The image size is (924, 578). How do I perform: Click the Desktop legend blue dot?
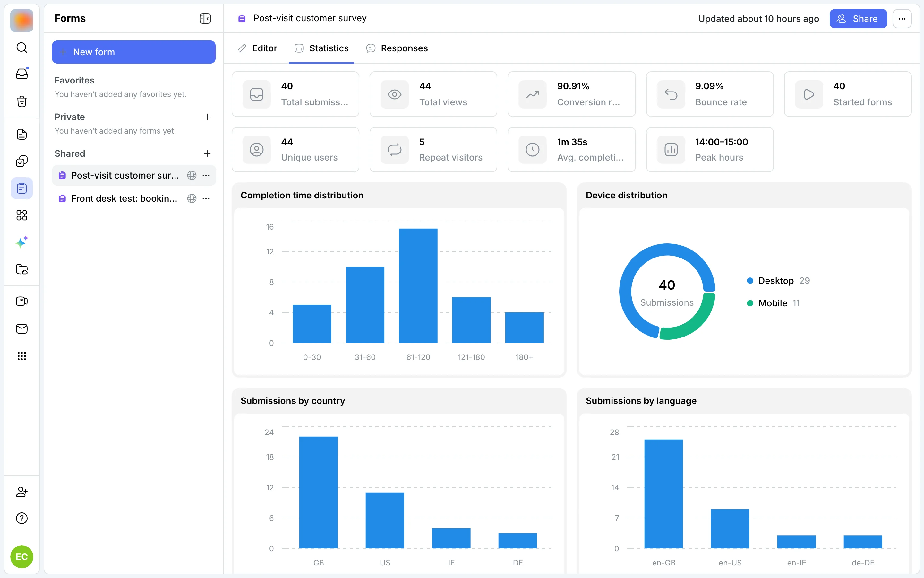pos(750,281)
